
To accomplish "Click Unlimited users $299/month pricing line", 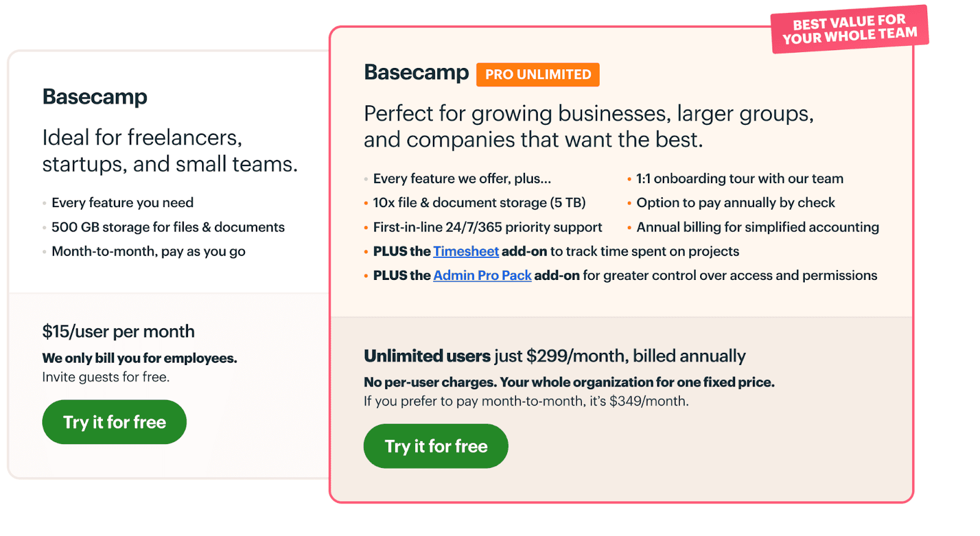I will point(554,356).
